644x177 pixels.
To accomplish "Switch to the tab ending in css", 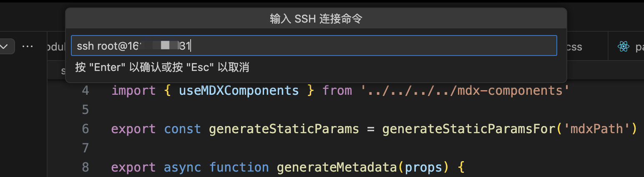I will 574,47.
